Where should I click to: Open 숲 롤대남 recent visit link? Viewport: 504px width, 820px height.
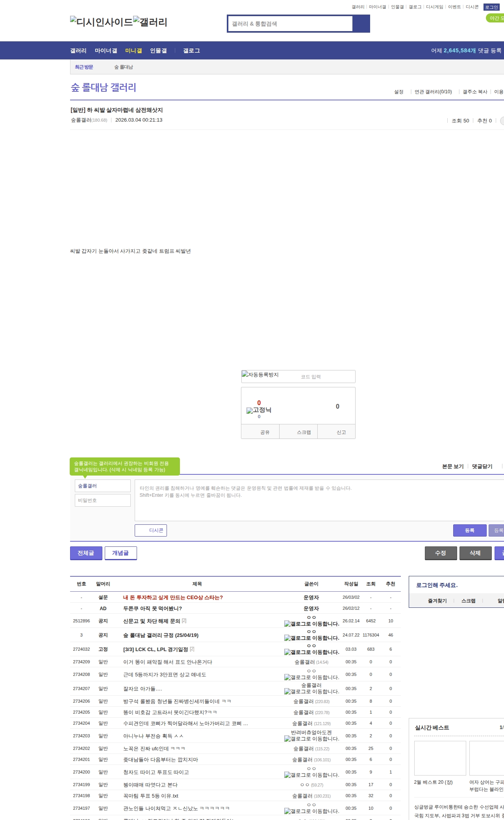coord(124,67)
